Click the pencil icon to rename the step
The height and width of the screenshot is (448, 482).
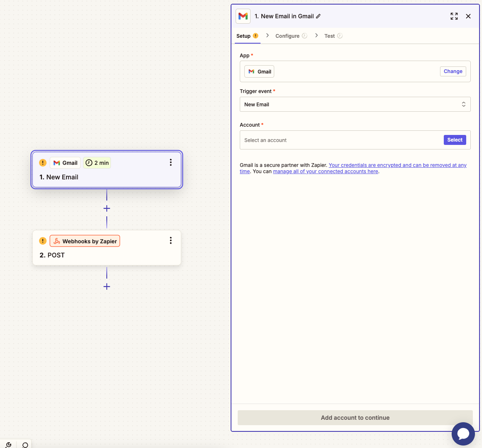318,16
